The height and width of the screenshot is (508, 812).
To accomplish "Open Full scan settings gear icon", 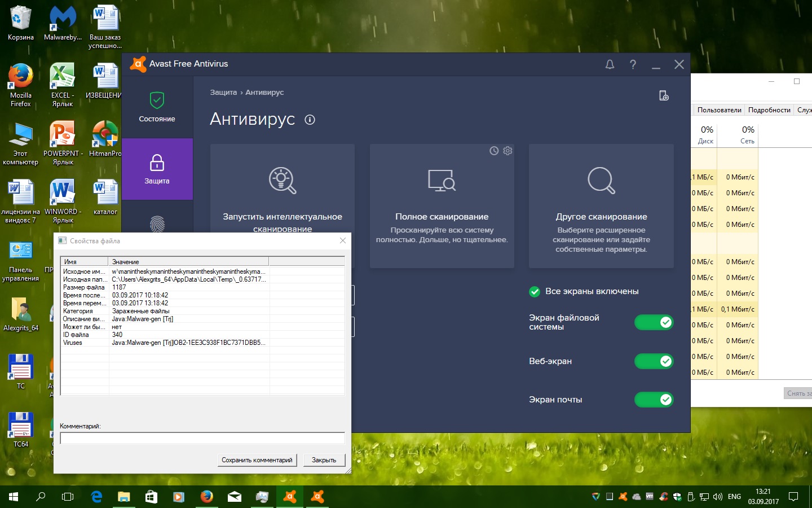I will click(507, 151).
